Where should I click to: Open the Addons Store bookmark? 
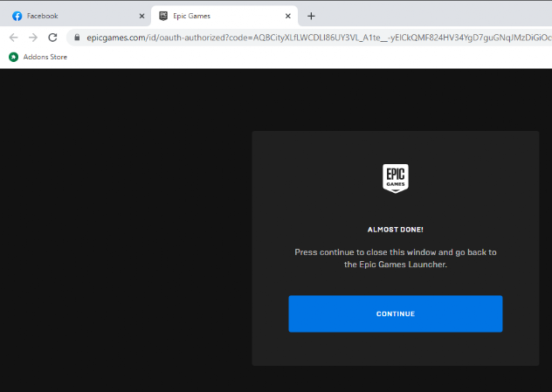tap(38, 57)
